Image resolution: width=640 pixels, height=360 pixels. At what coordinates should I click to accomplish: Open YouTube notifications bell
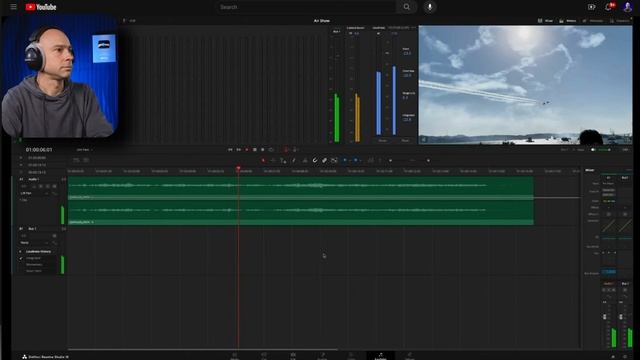point(608,7)
